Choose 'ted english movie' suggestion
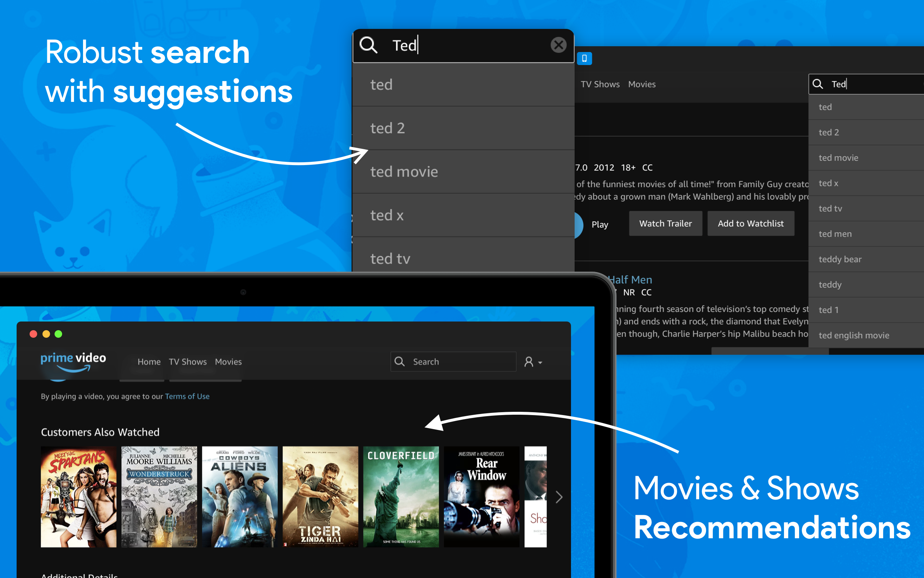This screenshot has height=578, width=924. click(x=866, y=335)
